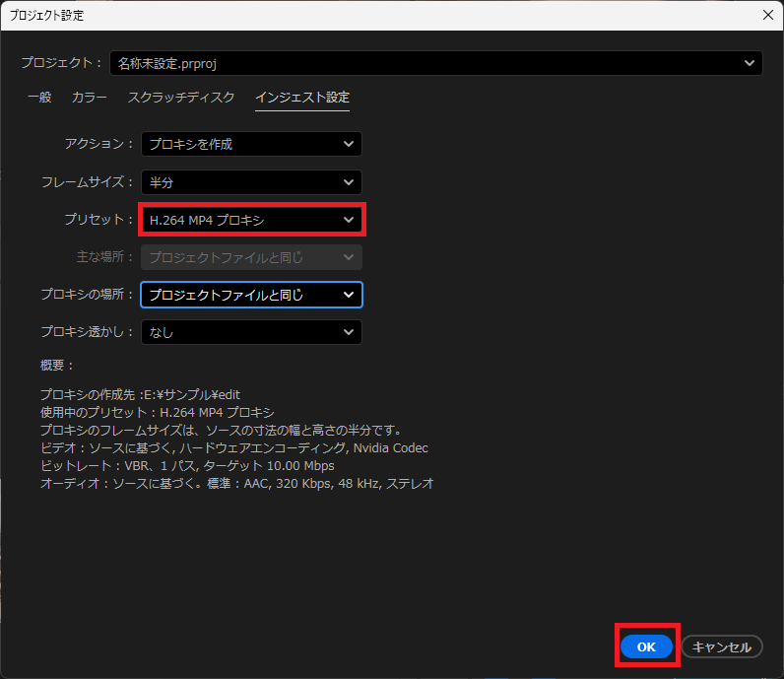Confirm the settings with the OK button

point(646,646)
